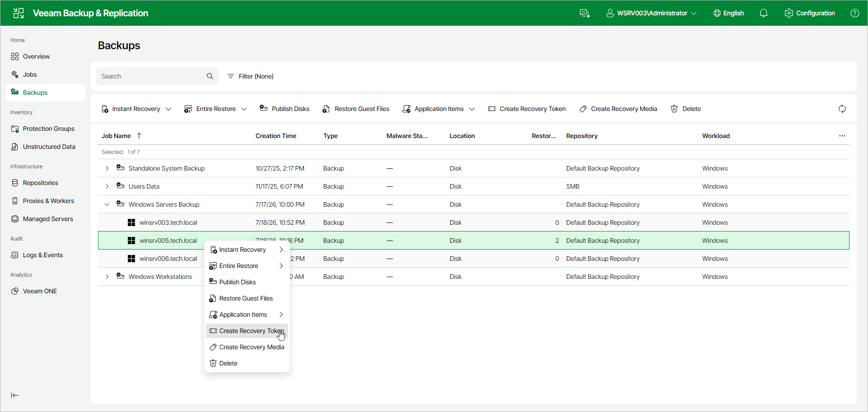Open the remote console icon in header
The image size is (868, 412).
585,13
